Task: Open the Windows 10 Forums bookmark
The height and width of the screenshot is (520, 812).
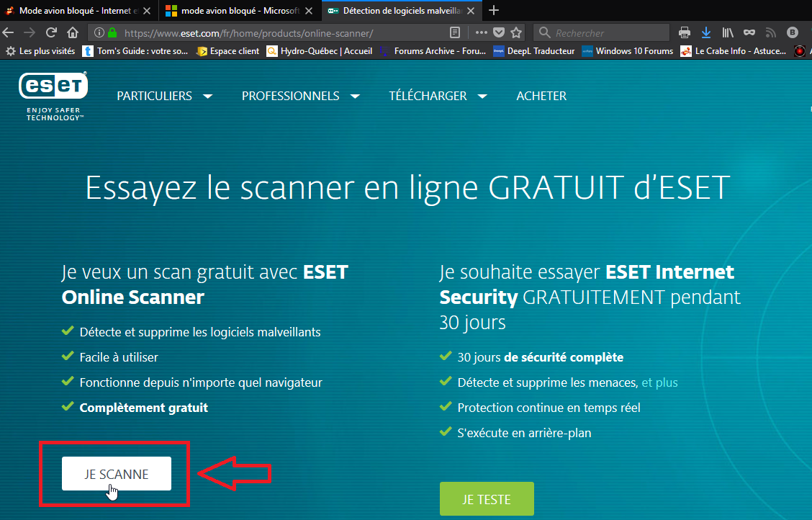Action: tap(628, 50)
